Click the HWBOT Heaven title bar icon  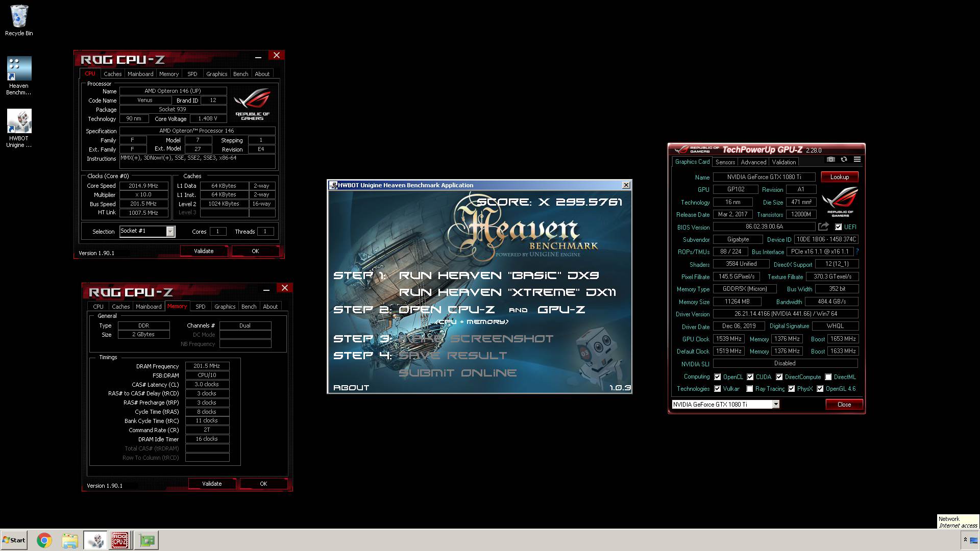click(x=333, y=185)
